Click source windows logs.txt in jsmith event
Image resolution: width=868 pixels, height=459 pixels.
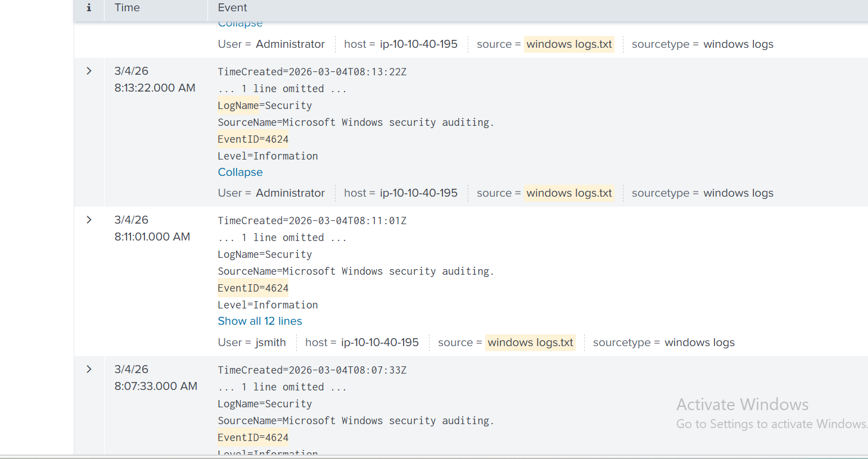click(530, 343)
